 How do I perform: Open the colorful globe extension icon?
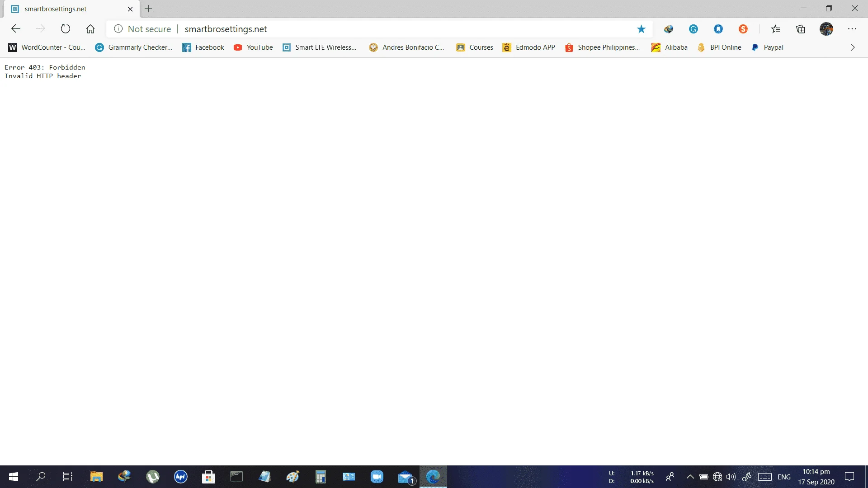tap(669, 29)
